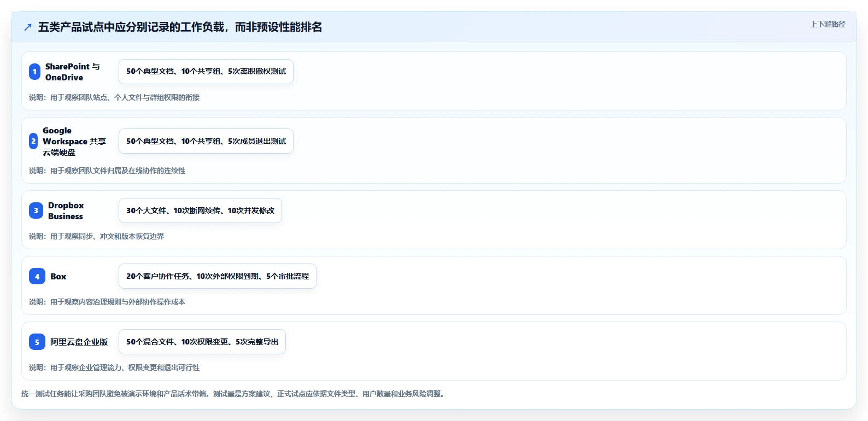The width and height of the screenshot is (868, 421).
Task: Click the 阿里云盘企业版 product name
Action: point(79,342)
